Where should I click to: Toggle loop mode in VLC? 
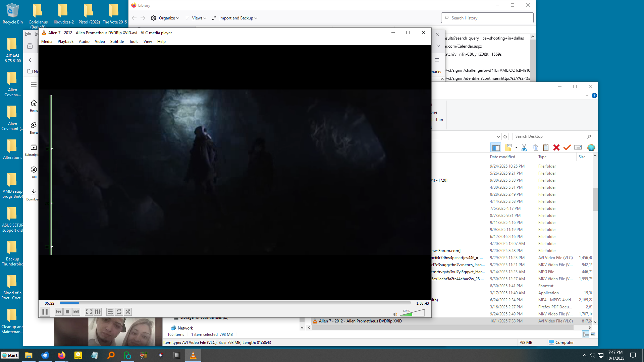119,312
